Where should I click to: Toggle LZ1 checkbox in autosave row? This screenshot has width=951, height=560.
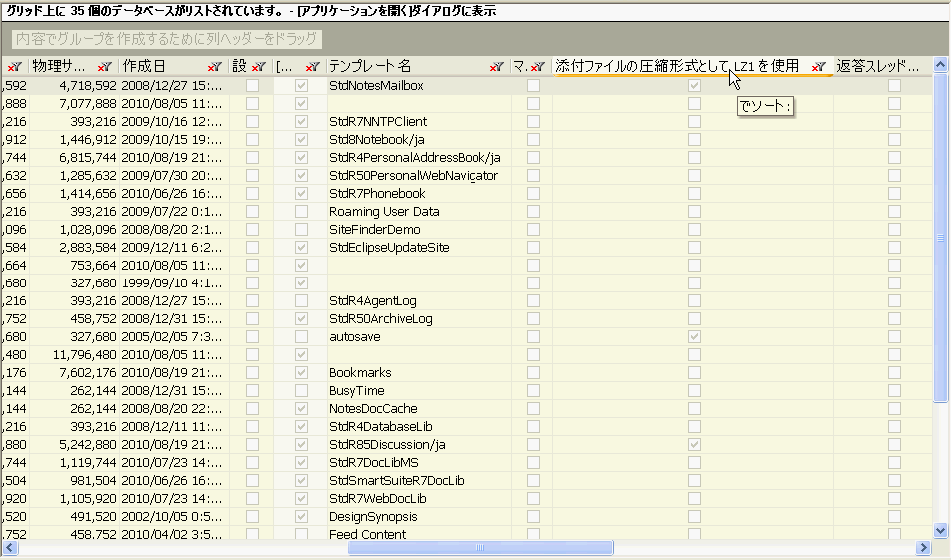click(694, 337)
